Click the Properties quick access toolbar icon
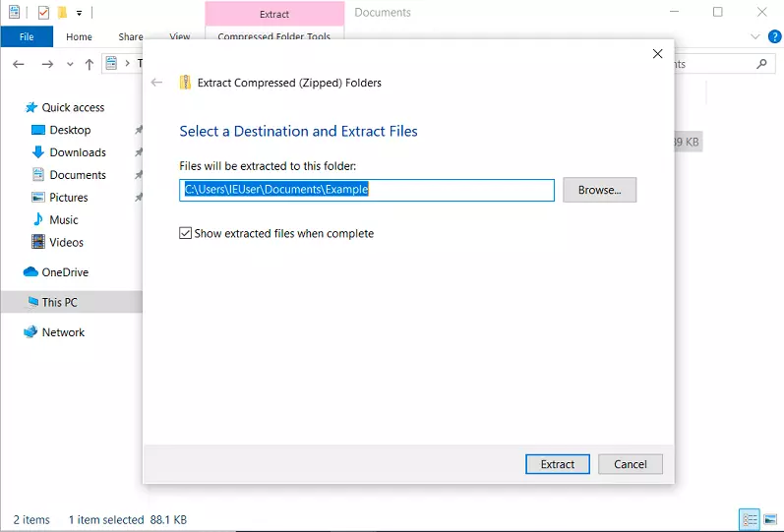Screen dimensions: 784x532 click(43, 12)
